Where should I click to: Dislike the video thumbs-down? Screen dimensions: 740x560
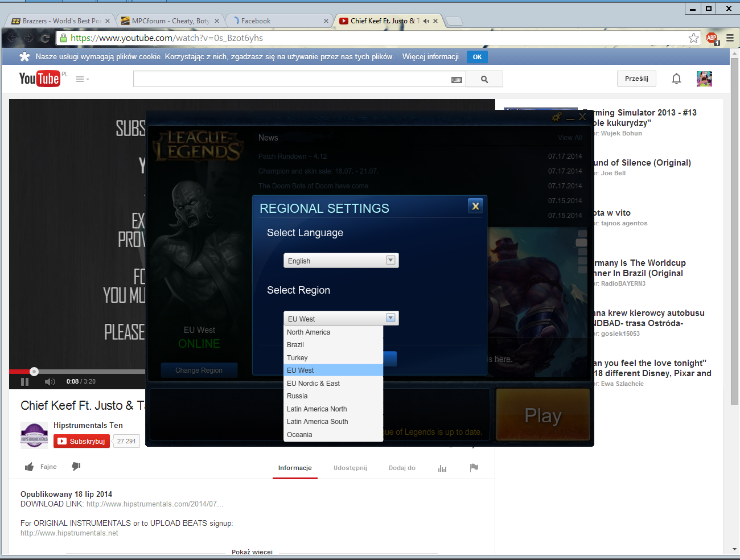(76, 467)
